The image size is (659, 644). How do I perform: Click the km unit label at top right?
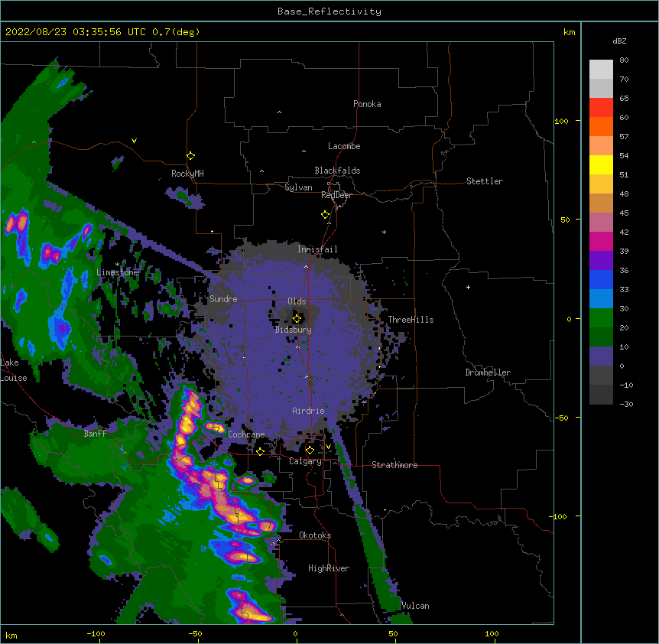(x=570, y=32)
